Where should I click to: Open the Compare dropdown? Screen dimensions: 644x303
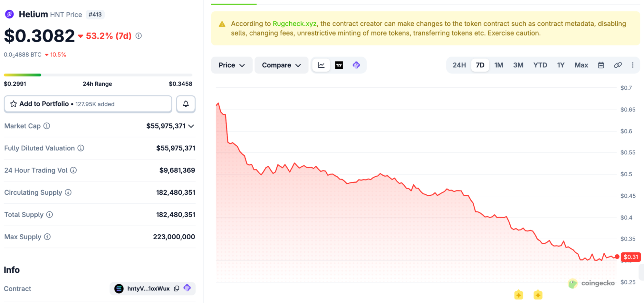tap(281, 65)
